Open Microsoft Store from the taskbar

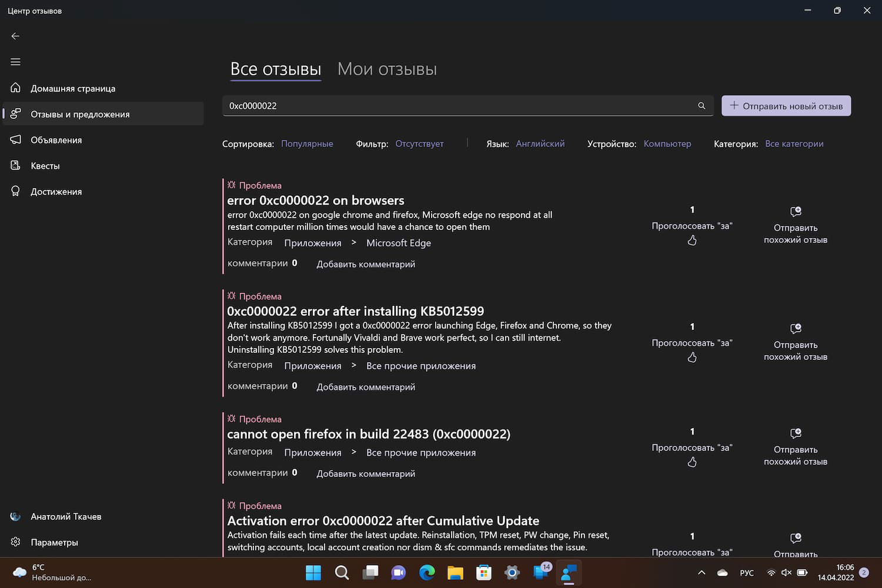(484, 572)
